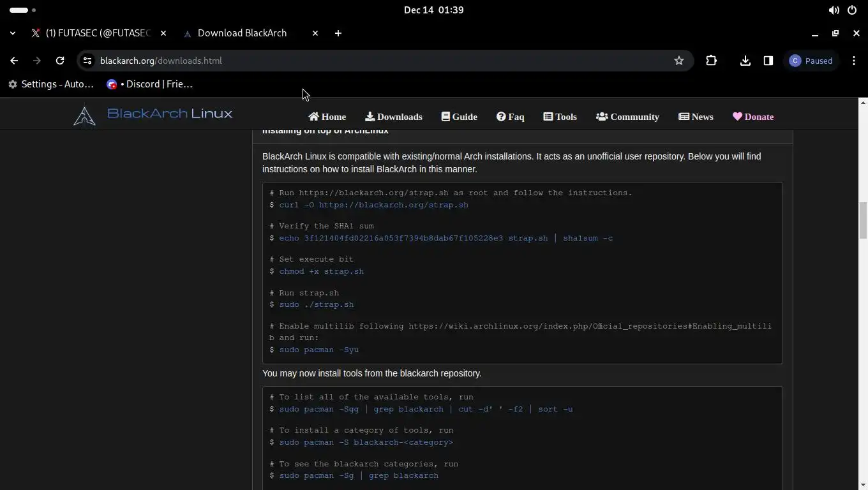The width and height of the screenshot is (868, 490).
Task: Open the News nav item
Action: point(696,117)
